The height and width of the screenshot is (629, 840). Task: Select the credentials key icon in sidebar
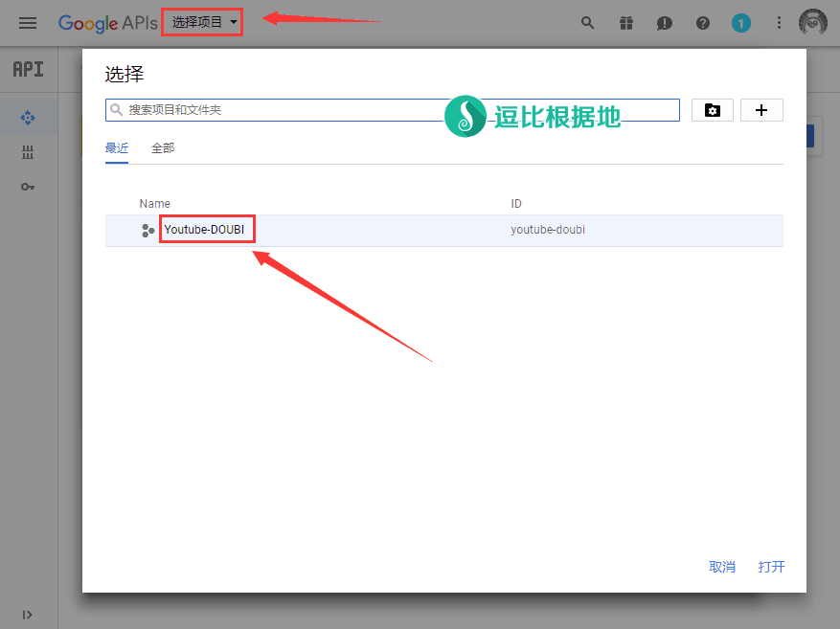(x=28, y=186)
